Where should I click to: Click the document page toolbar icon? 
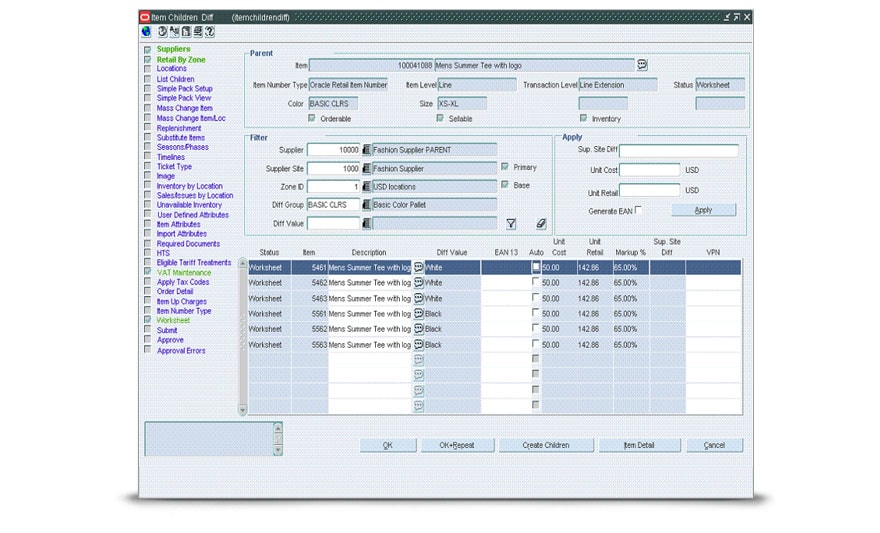pyautogui.click(x=186, y=31)
